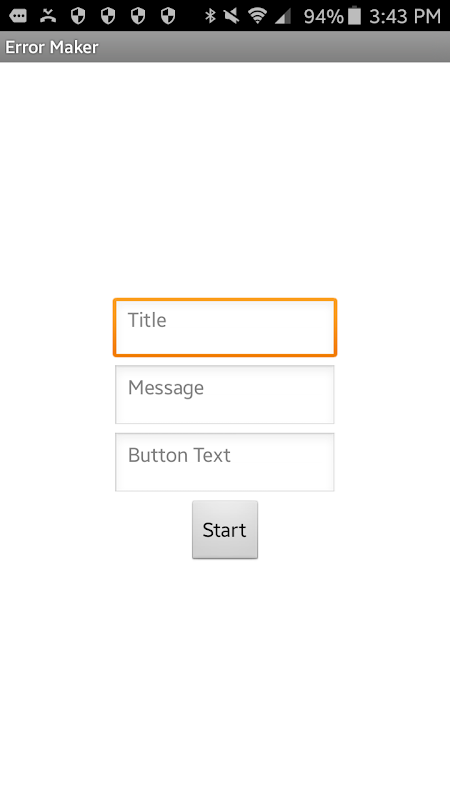Tap the battery icon in status bar

(354, 16)
